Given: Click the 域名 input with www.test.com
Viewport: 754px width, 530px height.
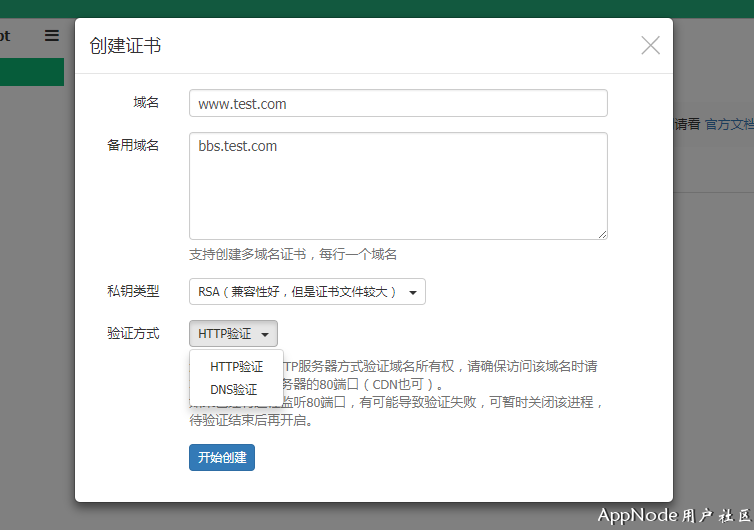Looking at the screenshot, I should pyautogui.click(x=398, y=103).
